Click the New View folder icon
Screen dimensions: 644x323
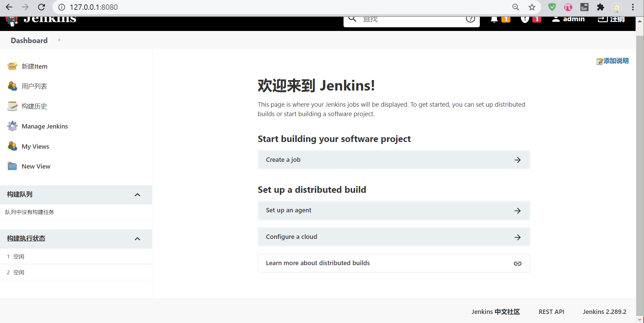click(x=12, y=166)
